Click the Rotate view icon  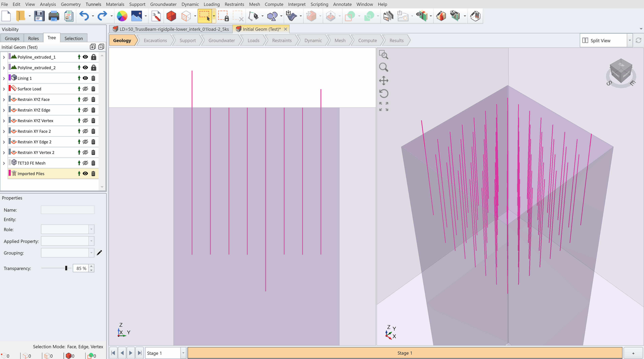(x=384, y=94)
